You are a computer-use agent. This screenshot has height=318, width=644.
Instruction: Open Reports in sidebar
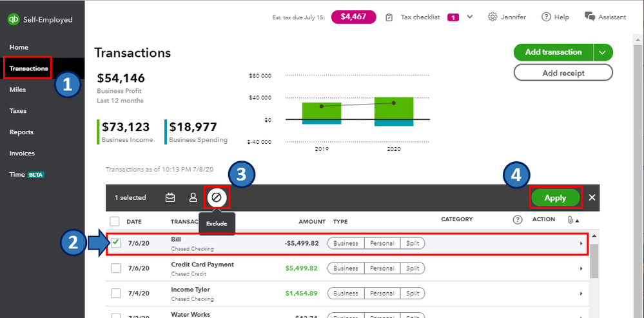(21, 132)
